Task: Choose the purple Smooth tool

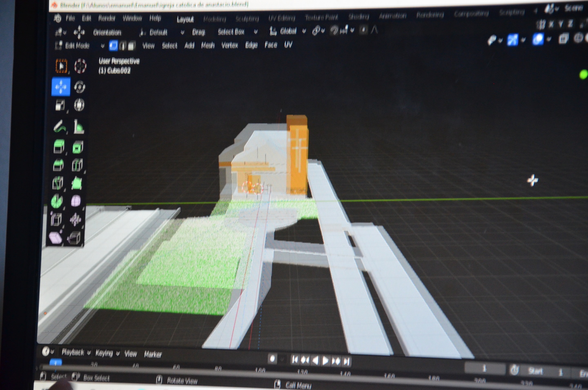Action: tap(76, 201)
